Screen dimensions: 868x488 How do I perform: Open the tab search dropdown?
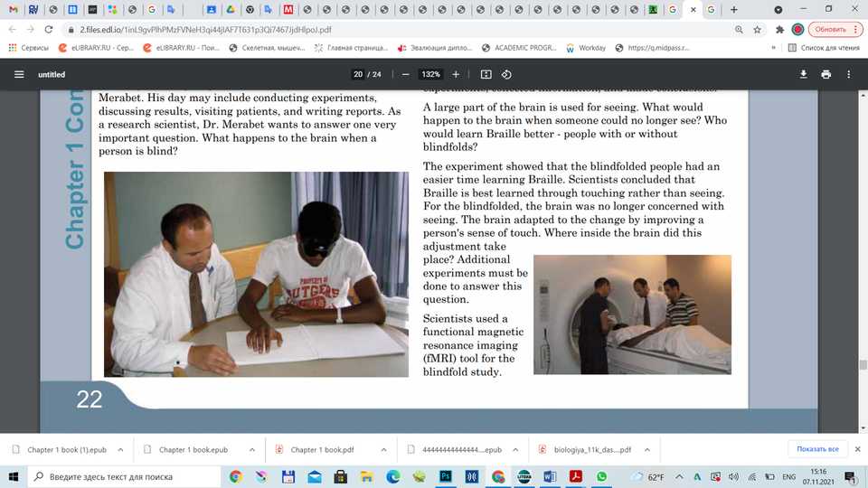point(778,9)
